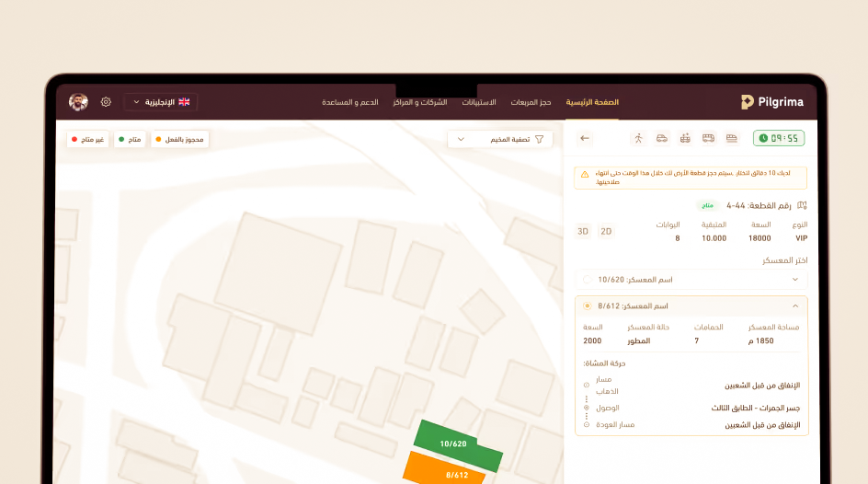868x484 pixels.
Task: Select the train transport icon
Action: tap(732, 138)
